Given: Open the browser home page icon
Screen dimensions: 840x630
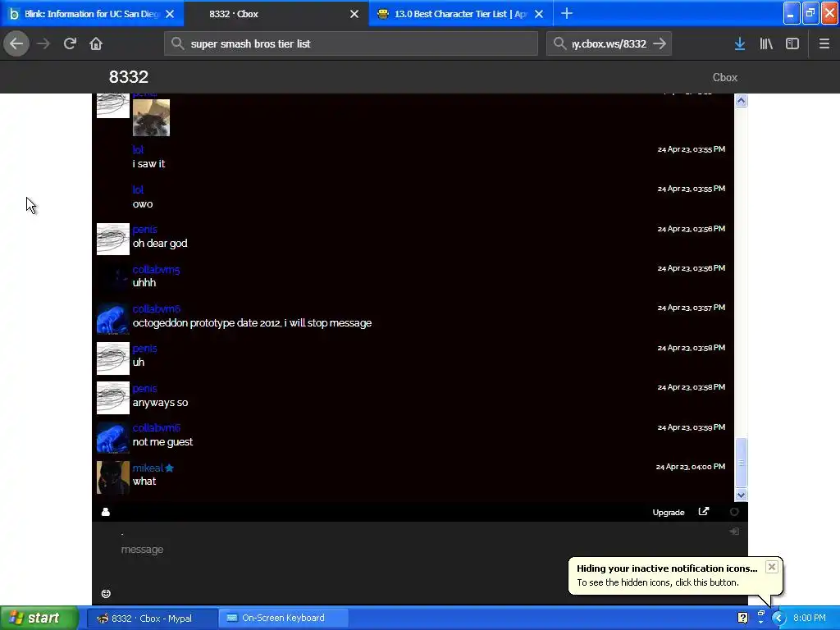Looking at the screenshot, I should tap(96, 43).
